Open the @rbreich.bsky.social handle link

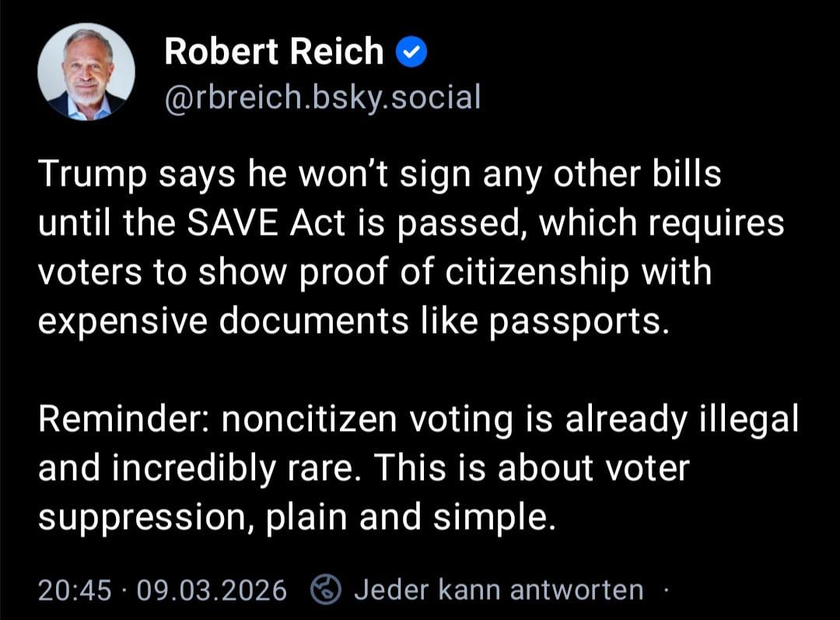(322, 97)
